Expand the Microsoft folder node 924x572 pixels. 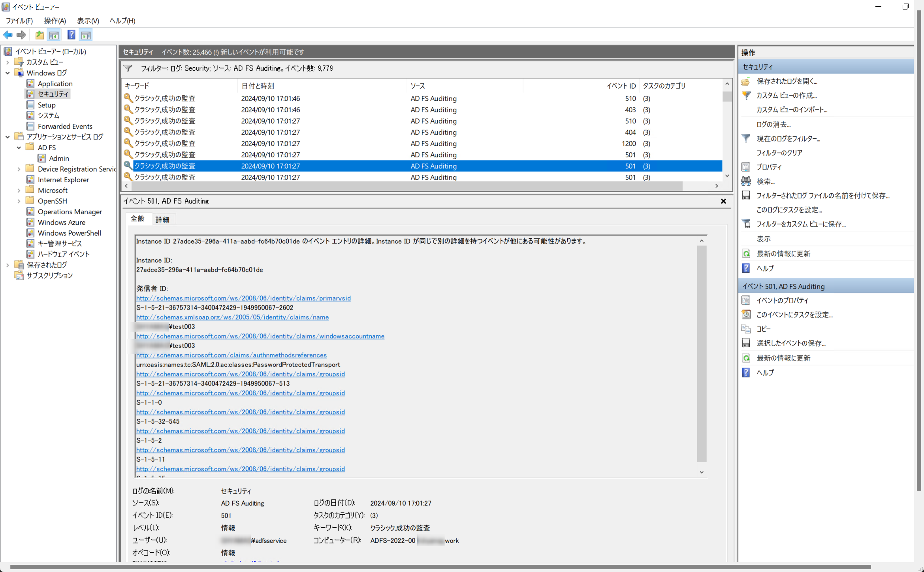(x=19, y=190)
